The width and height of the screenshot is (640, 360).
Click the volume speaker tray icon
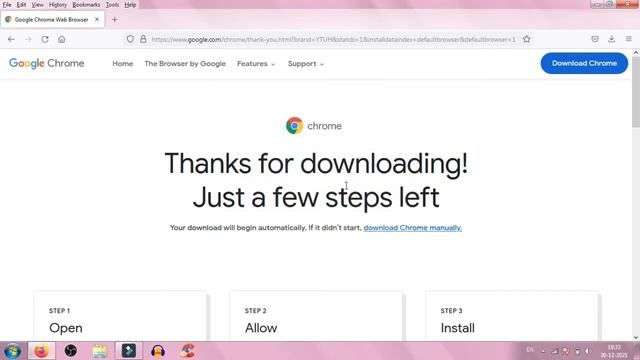coord(587,351)
